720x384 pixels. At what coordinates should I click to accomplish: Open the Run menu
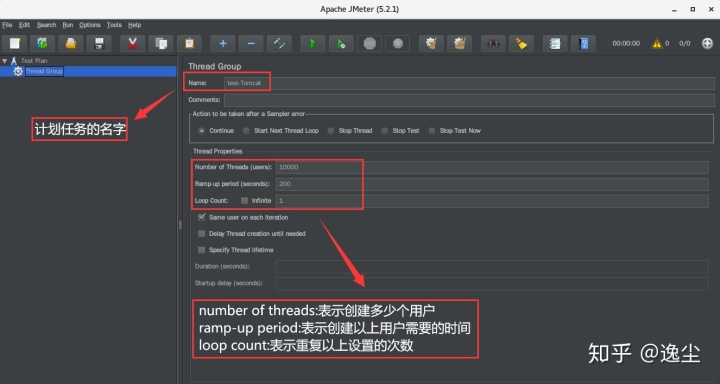tap(68, 25)
